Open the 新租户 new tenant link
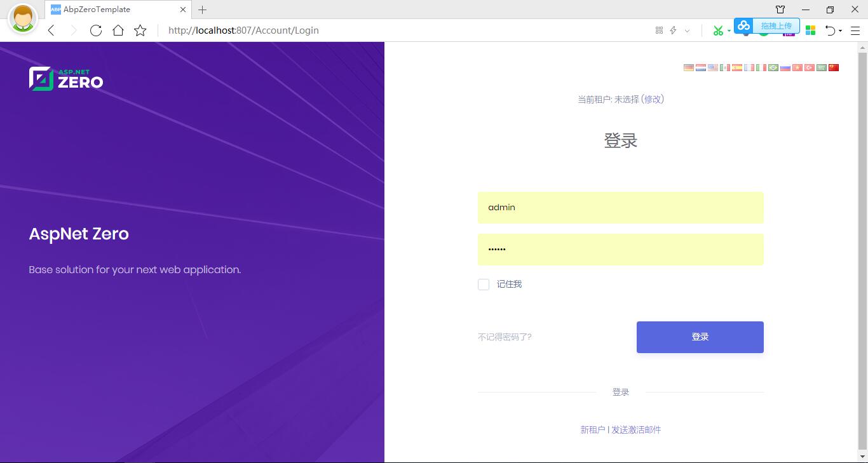This screenshot has height=463, width=868. [x=593, y=430]
